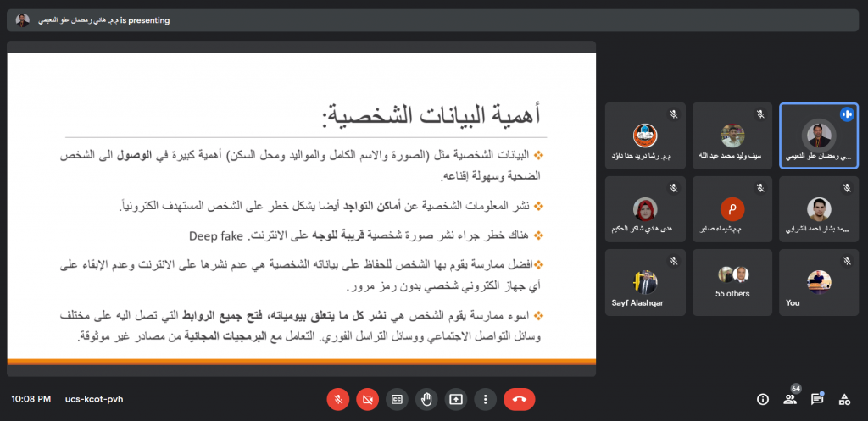This screenshot has height=421, width=868.
Task: Click the presenter avatar in the top bar
Action: [23, 19]
